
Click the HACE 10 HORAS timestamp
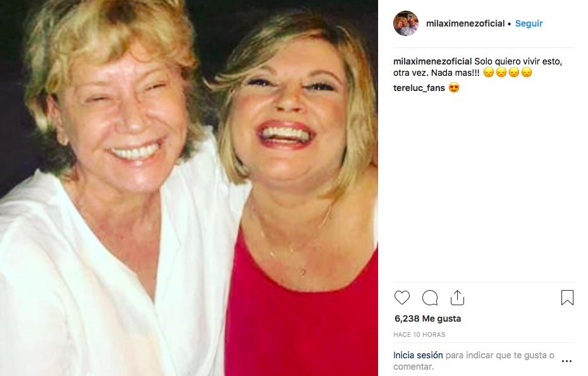click(x=419, y=334)
